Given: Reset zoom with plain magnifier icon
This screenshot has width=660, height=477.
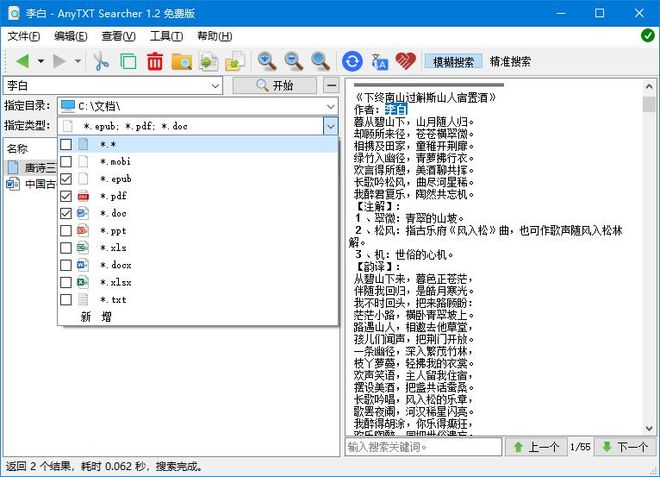Looking at the screenshot, I should click(x=320, y=61).
